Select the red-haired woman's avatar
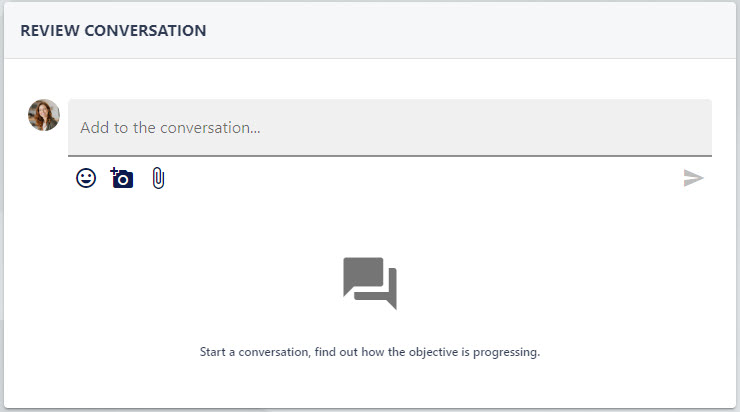740x412 pixels. point(44,115)
